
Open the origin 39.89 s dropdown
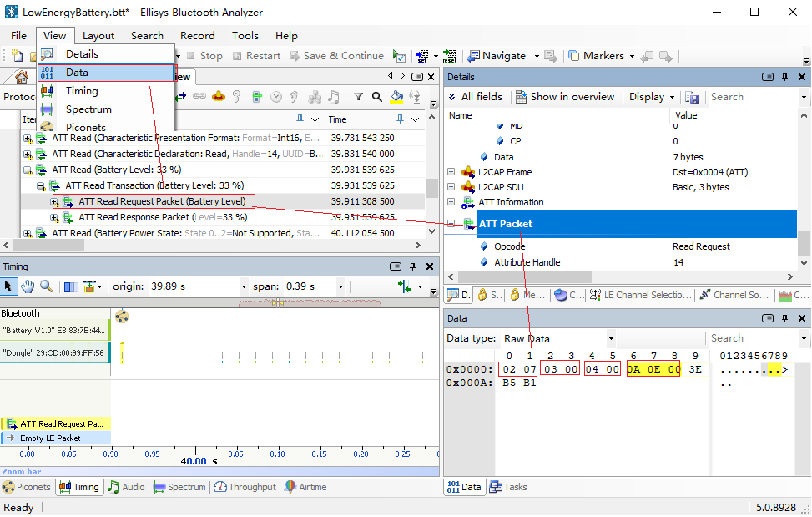(244, 286)
